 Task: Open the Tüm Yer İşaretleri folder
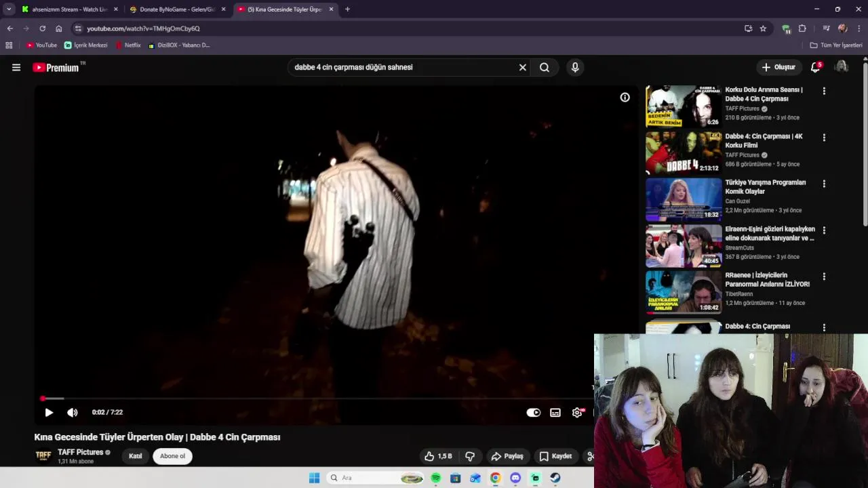[x=836, y=45]
